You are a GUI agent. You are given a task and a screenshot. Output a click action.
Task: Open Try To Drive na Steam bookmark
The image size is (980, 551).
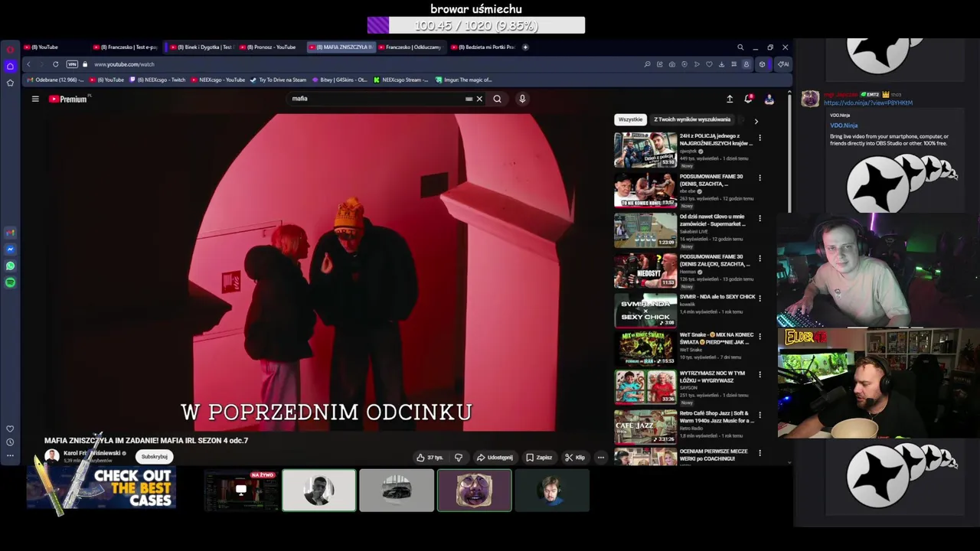[x=278, y=80]
